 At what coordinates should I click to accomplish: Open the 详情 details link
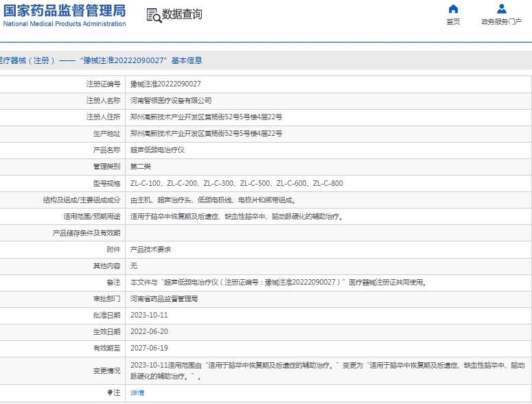coord(137,392)
